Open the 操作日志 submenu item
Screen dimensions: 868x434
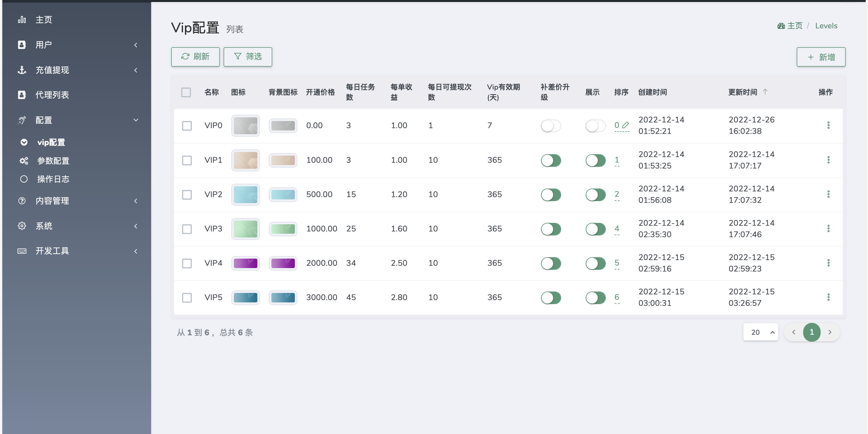pos(76,179)
